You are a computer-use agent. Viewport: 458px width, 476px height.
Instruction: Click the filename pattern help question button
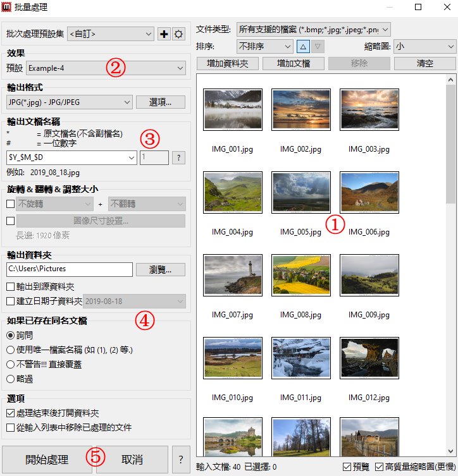179,157
